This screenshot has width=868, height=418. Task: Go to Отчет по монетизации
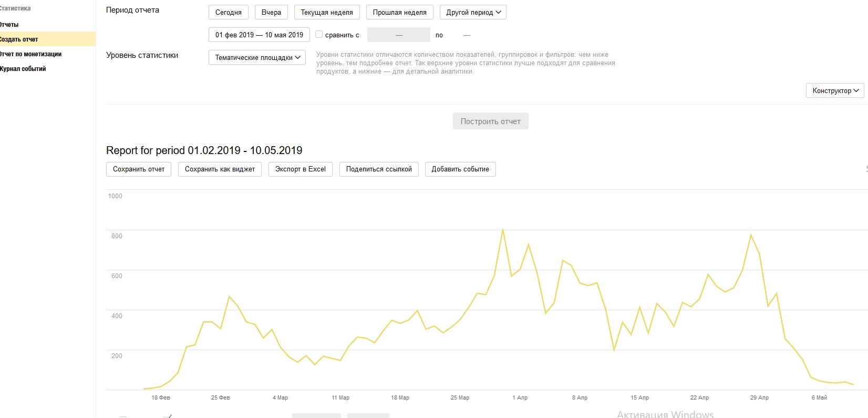point(30,54)
